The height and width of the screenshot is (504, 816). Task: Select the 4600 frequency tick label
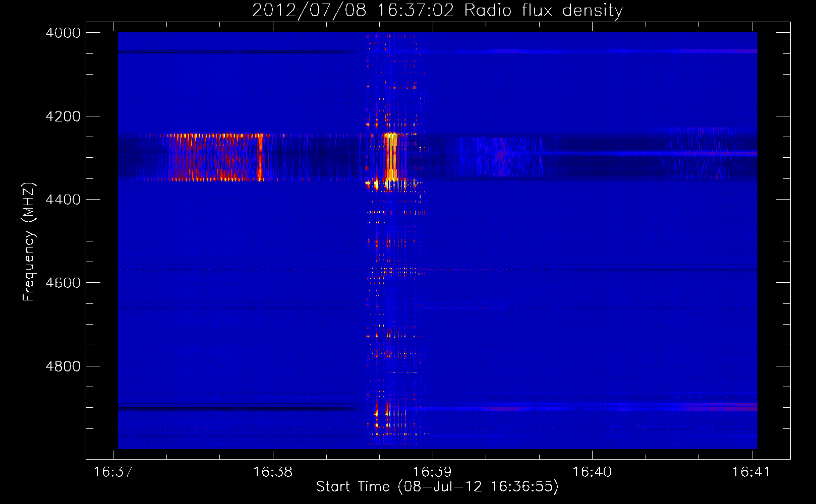[x=63, y=283]
